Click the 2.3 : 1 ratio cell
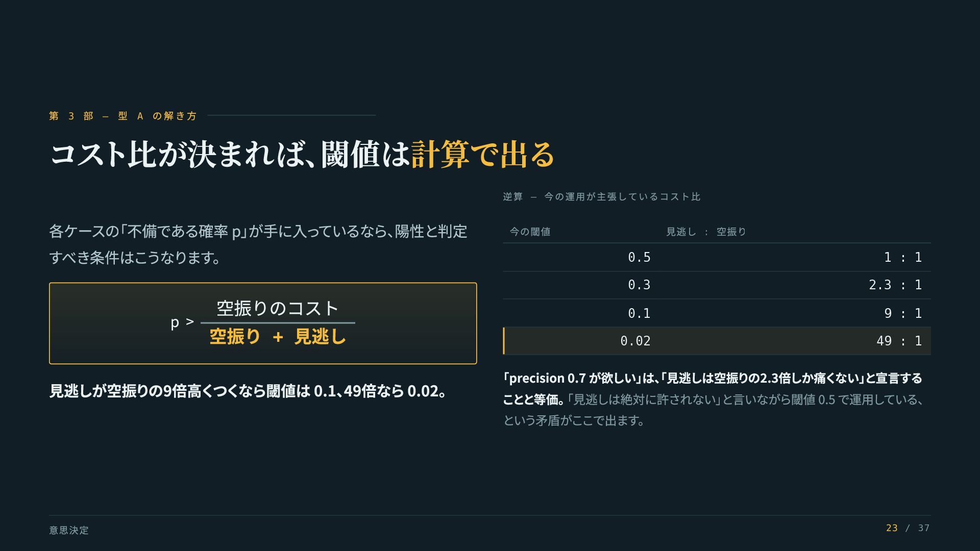This screenshot has width=980, height=551. coord(895,285)
